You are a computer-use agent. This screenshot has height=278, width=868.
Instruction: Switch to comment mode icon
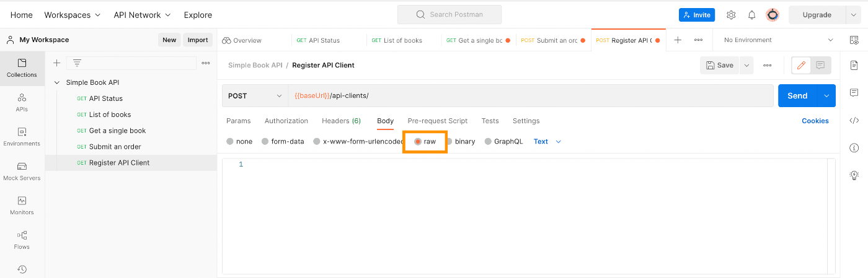pos(820,65)
